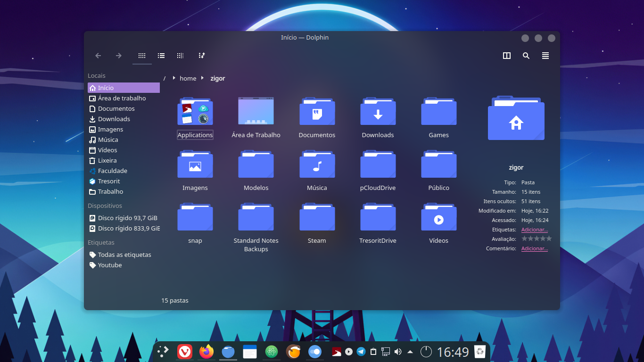Launch Firefox from the dock

point(206,352)
